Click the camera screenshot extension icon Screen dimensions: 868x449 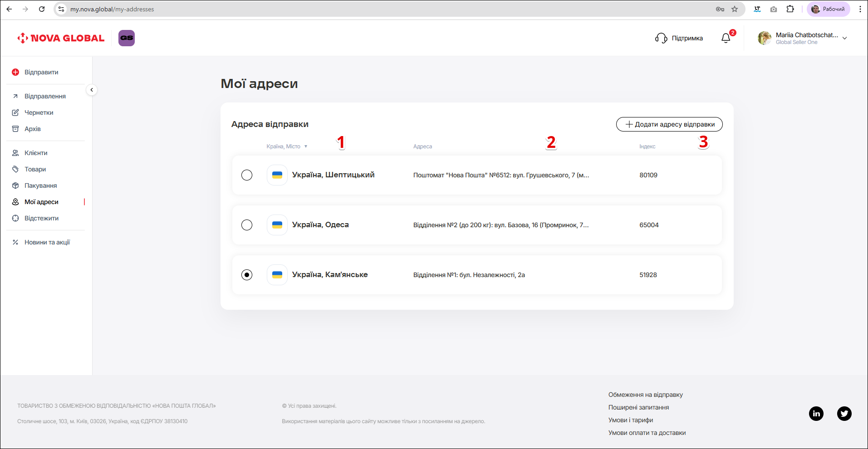click(x=774, y=9)
